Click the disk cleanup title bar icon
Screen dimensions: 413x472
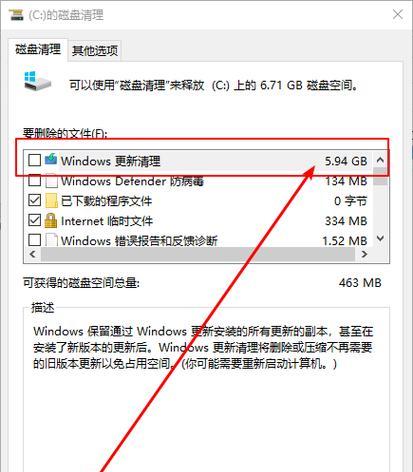tap(16, 15)
